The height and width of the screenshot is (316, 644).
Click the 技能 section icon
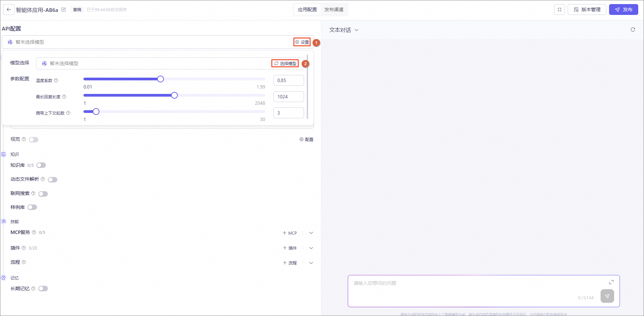pos(4,221)
